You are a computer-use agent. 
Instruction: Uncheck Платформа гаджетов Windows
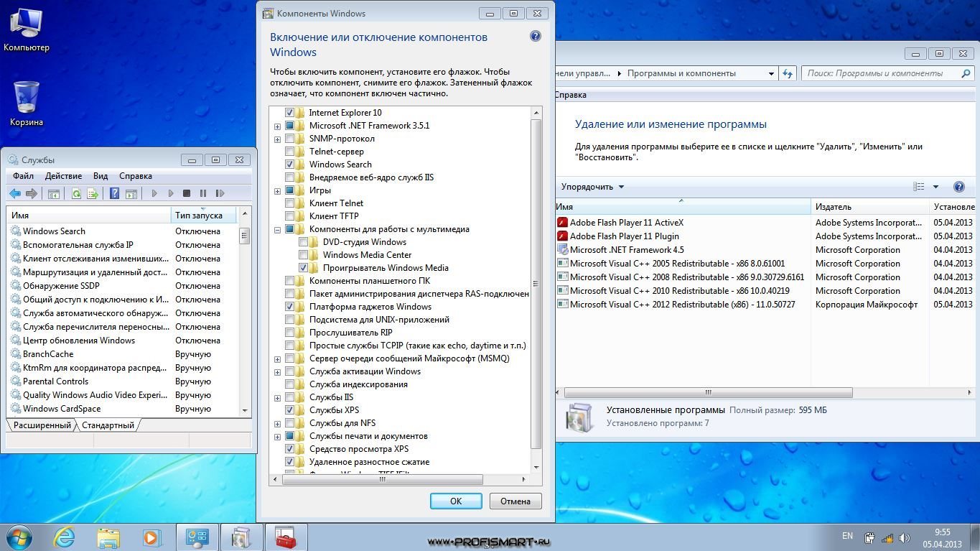click(x=290, y=307)
